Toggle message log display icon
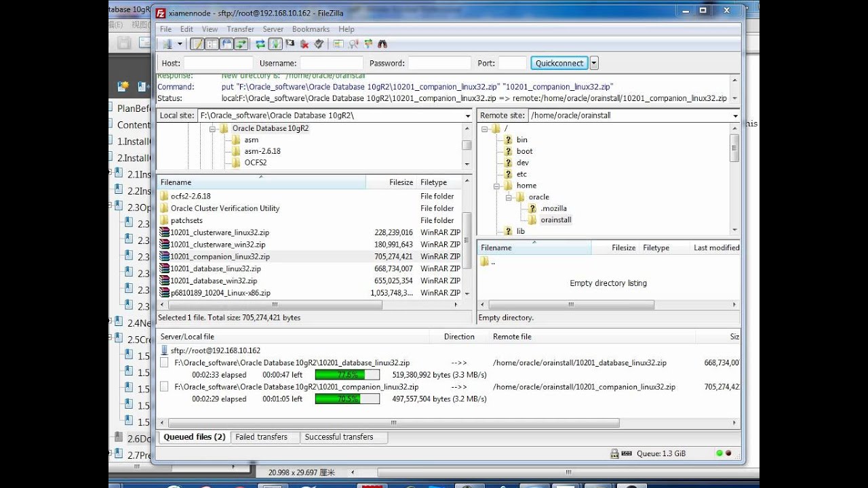Screen dimensions: 868x488 [x=197, y=44]
